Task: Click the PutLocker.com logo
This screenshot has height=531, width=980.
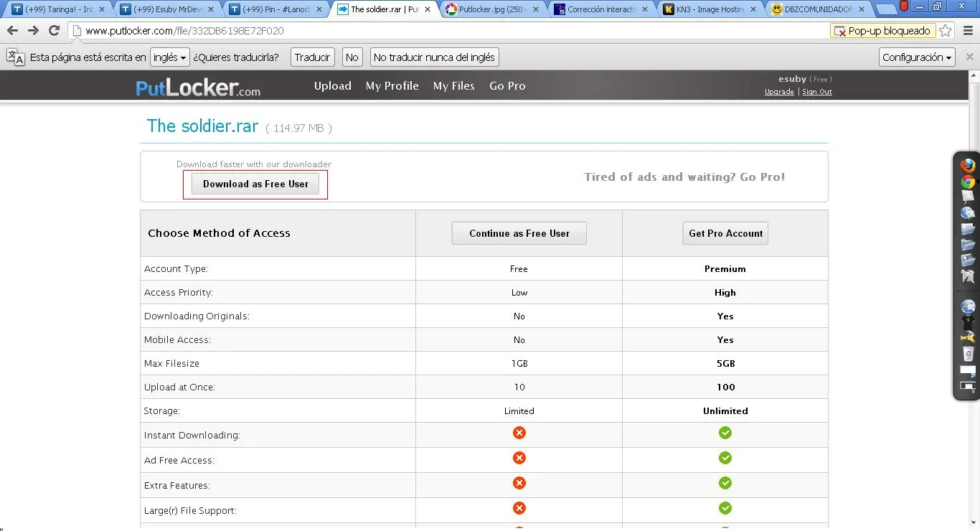Action: [198, 88]
